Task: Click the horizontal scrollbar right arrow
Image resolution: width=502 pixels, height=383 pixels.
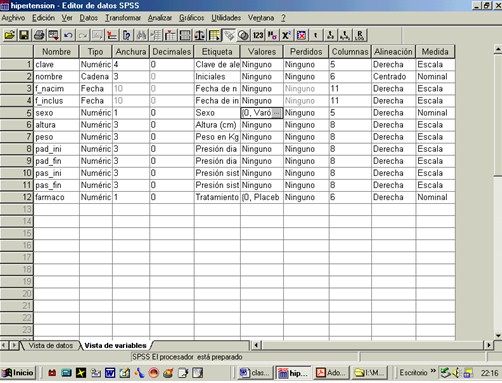Action: (x=488, y=345)
